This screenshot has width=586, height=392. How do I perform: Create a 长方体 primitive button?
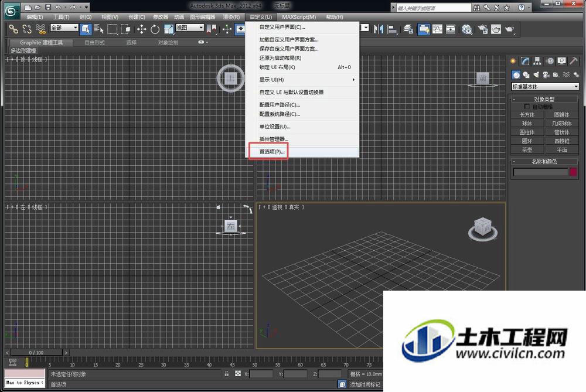click(x=527, y=115)
